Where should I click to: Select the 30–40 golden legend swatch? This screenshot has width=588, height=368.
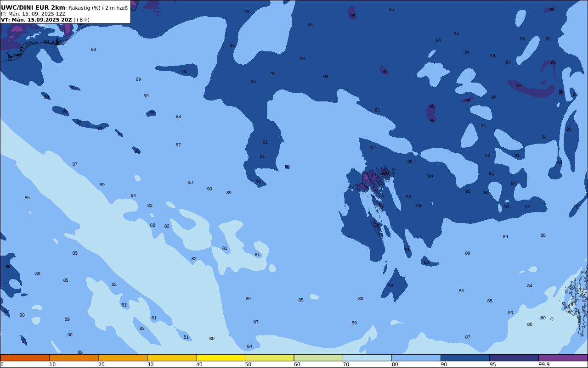coord(171,357)
